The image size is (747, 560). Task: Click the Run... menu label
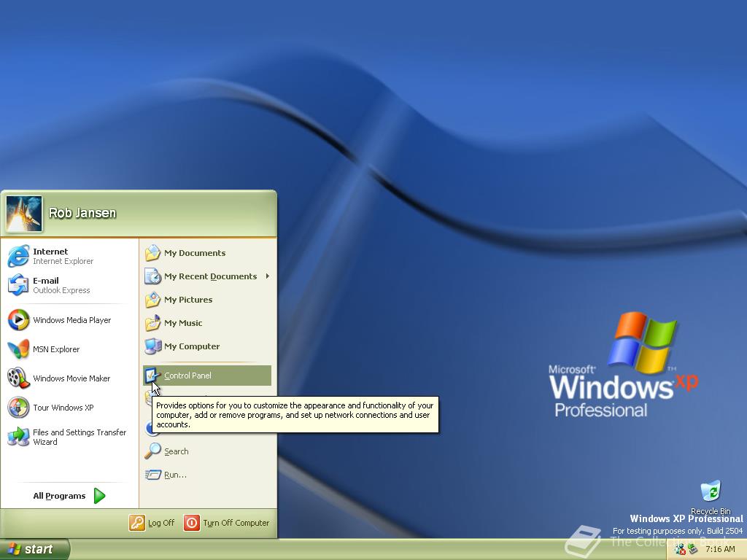pos(175,475)
